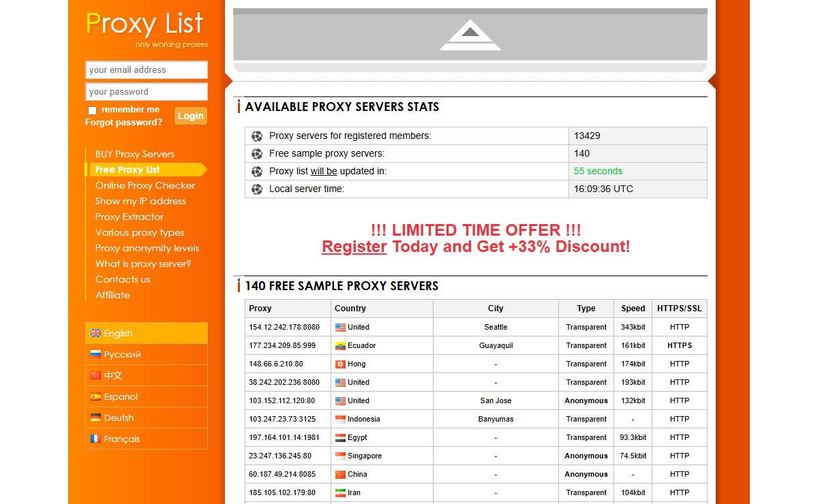Click the Register link in the offer

[x=354, y=247]
